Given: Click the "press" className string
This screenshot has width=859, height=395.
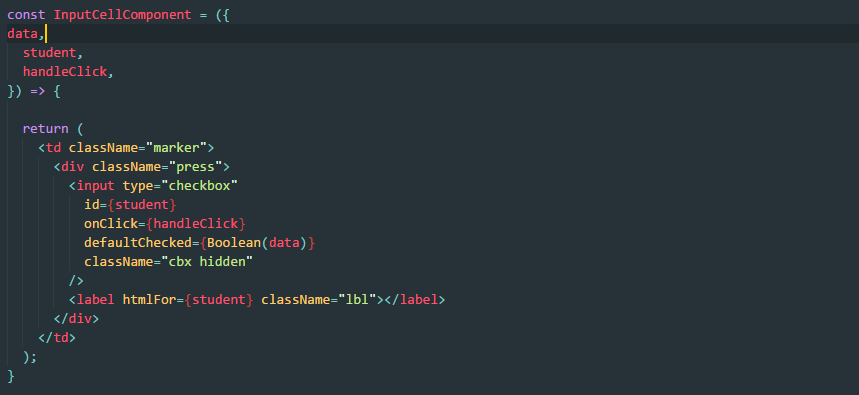Looking at the screenshot, I should point(196,167).
